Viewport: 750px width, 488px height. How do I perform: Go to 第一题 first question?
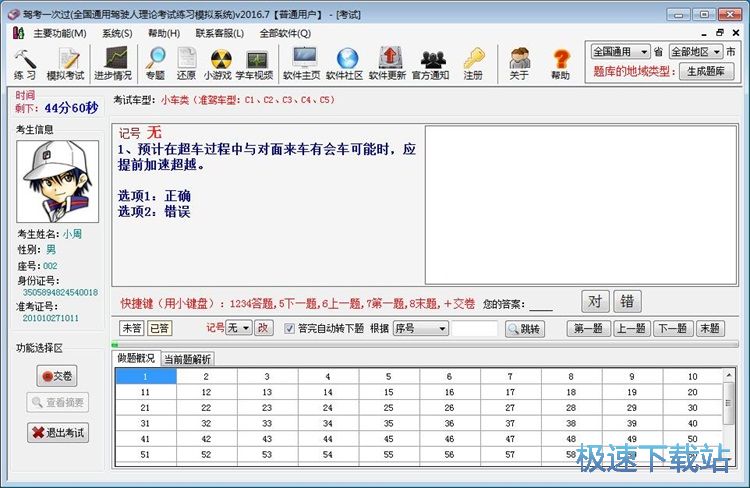588,328
